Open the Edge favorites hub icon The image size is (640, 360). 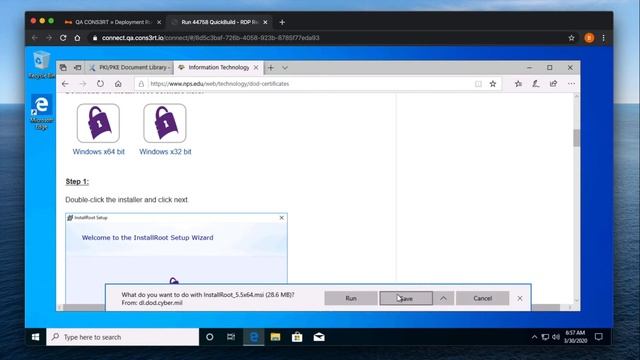518,84
